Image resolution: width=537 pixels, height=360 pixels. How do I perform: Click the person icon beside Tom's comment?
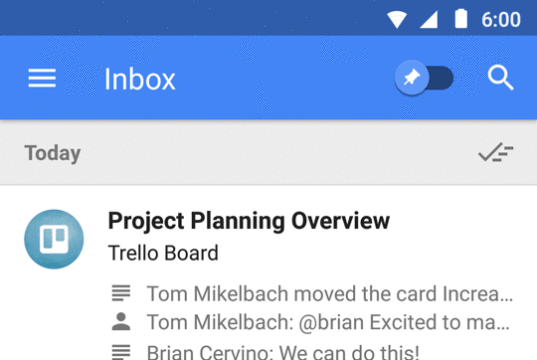click(x=121, y=321)
